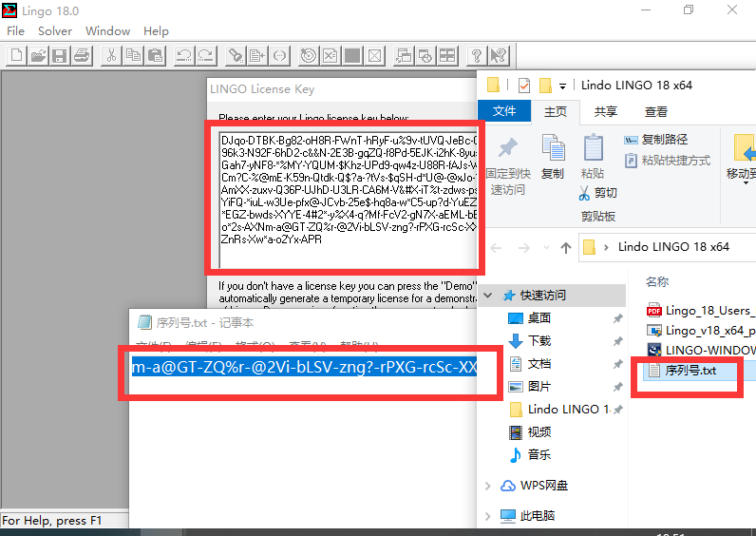Click the crossed-box toolbar icon
This screenshot has height=536, width=756.
[374, 55]
